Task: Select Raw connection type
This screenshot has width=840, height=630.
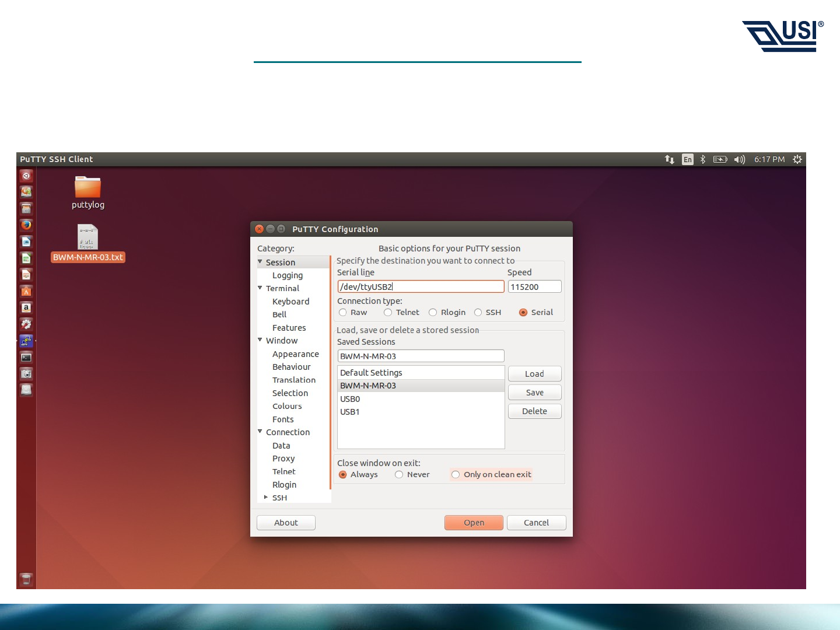Action: click(x=343, y=313)
